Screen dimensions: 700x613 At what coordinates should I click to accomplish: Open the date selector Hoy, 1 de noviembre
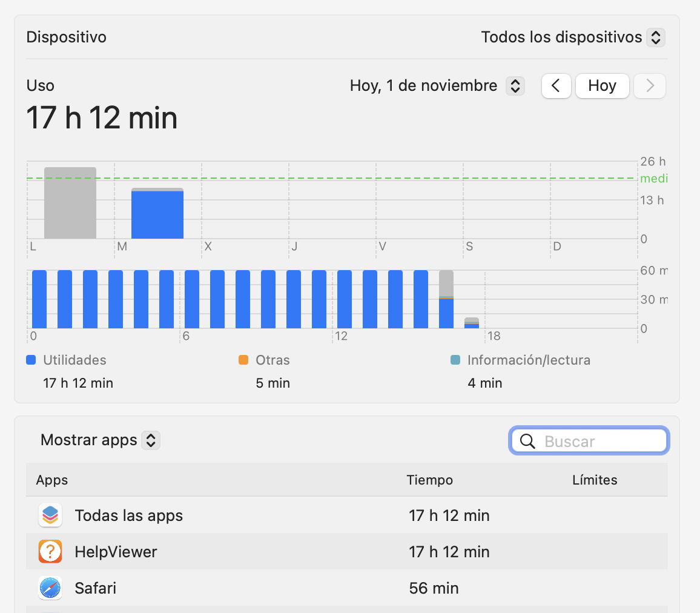coord(437,86)
